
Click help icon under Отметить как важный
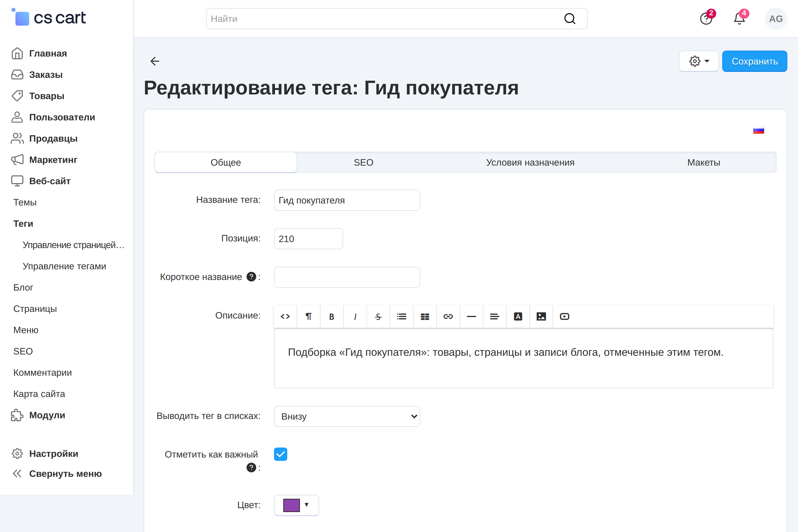pos(251,468)
